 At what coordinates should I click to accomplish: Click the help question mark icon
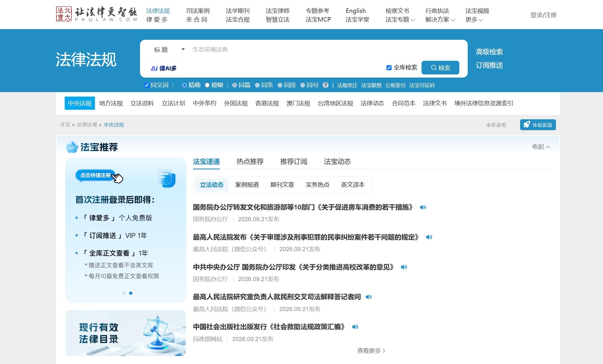coord(325,85)
